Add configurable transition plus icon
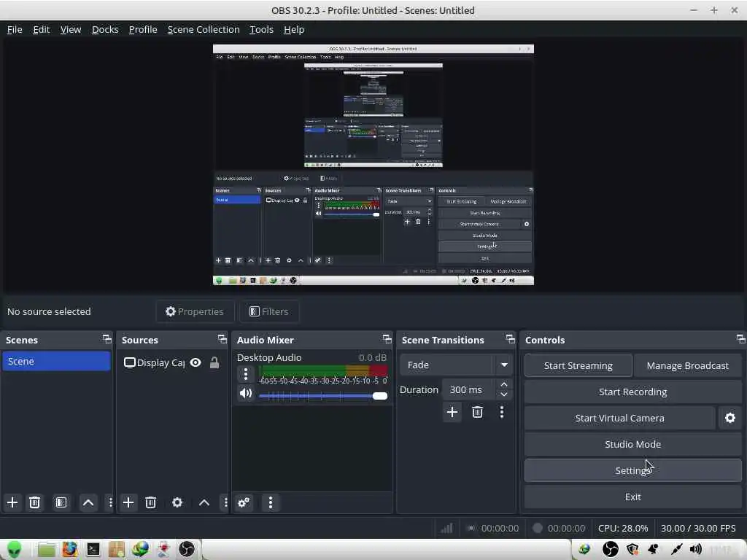The image size is (747, 560). (x=452, y=412)
